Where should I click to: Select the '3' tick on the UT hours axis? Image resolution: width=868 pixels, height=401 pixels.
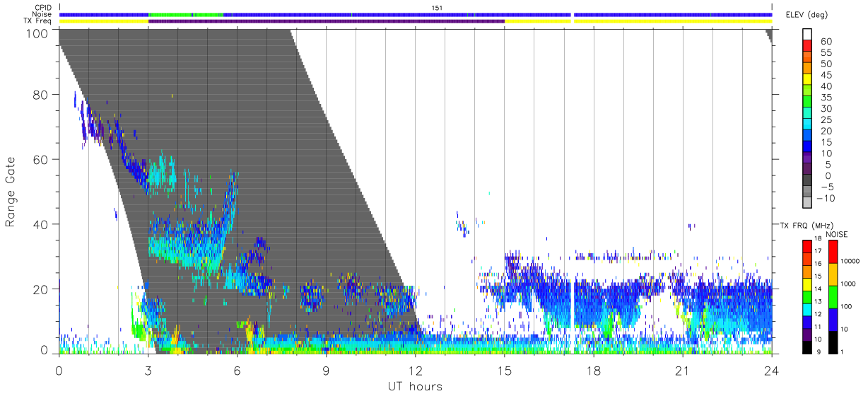pos(148,369)
